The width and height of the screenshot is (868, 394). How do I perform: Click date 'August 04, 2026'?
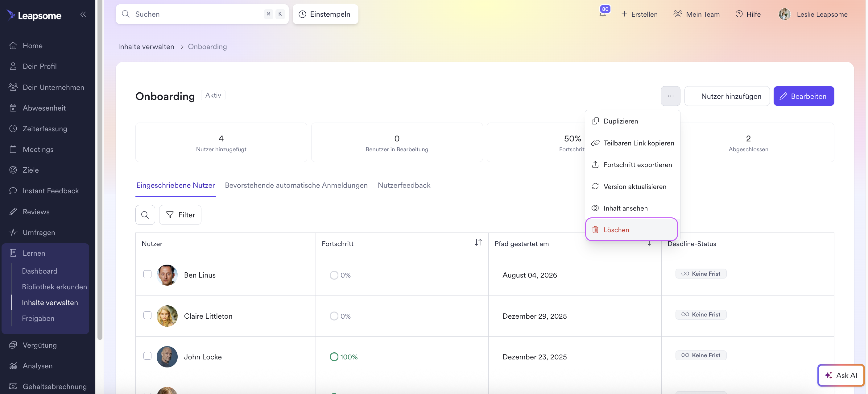[x=530, y=275]
